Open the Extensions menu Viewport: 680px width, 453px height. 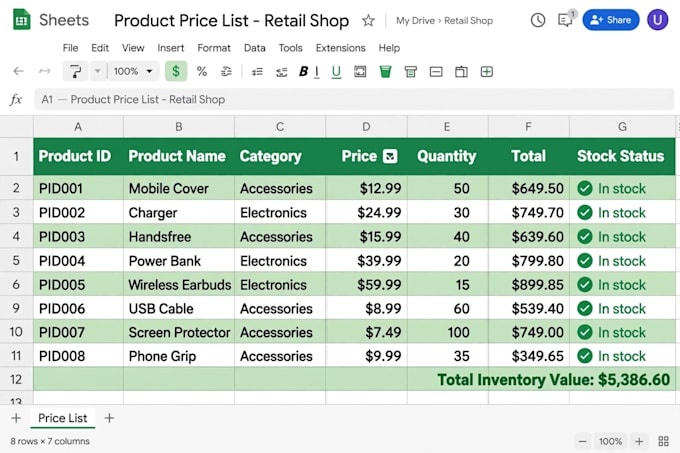[340, 48]
